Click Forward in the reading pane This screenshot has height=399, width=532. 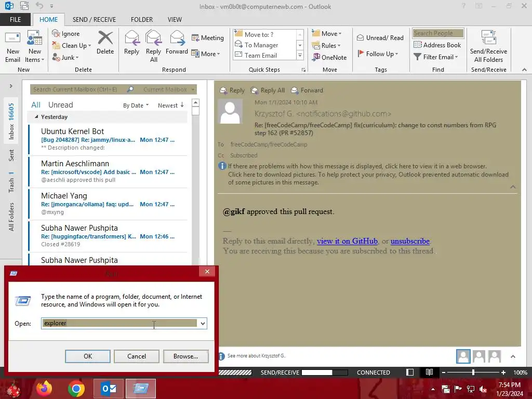click(307, 90)
